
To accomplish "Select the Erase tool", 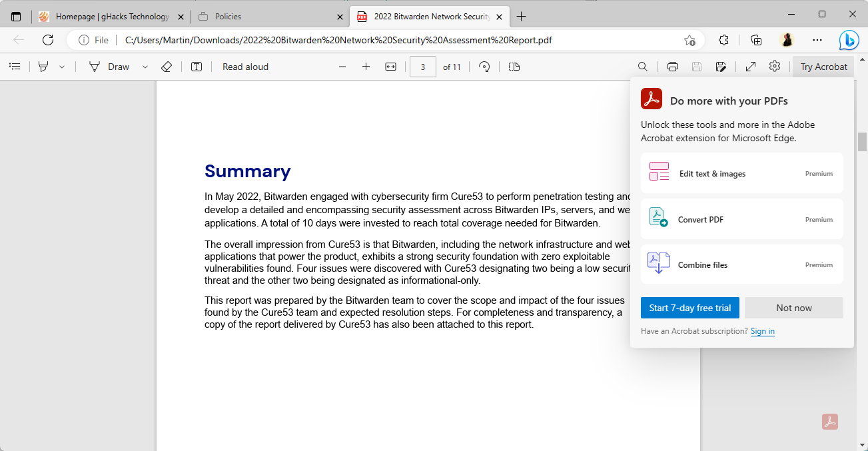I will 167,67.
